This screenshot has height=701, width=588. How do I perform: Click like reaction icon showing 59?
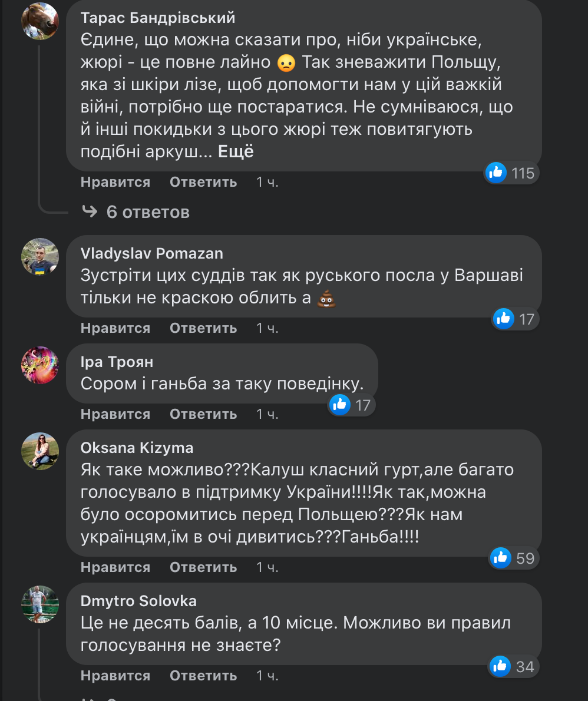point(500,557)
